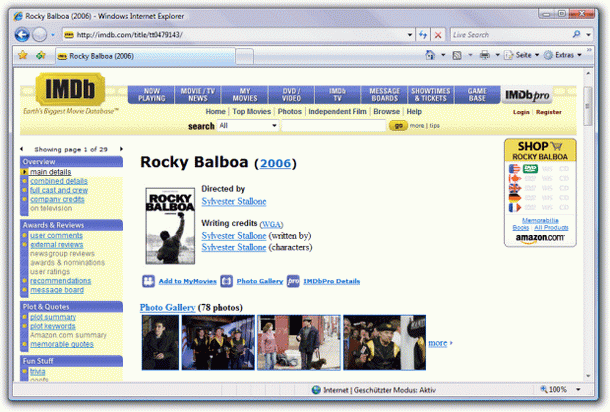Click the more photos link
Viewport: 610px width, 412px height.
(x=438, y=343)
